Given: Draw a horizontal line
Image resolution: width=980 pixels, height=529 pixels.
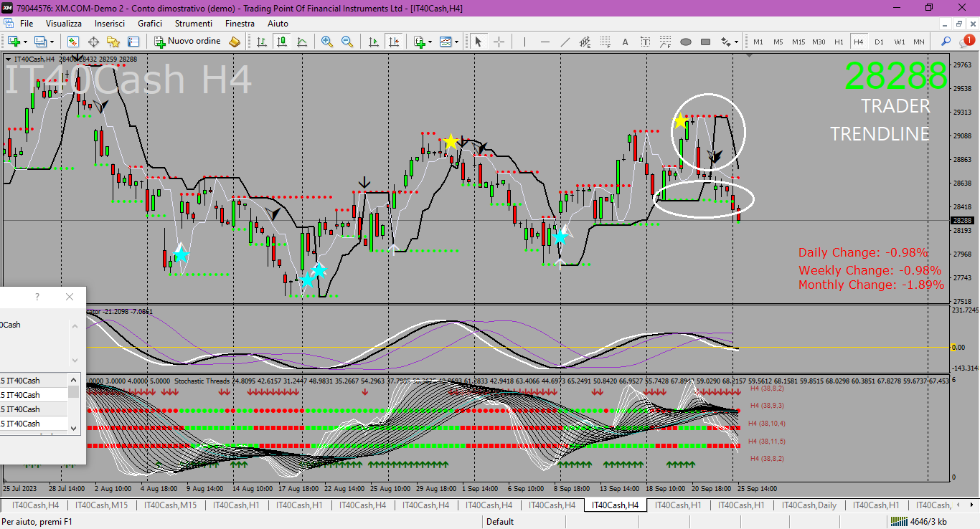Looking at the screenshot, I should click(x=546, y=42).
